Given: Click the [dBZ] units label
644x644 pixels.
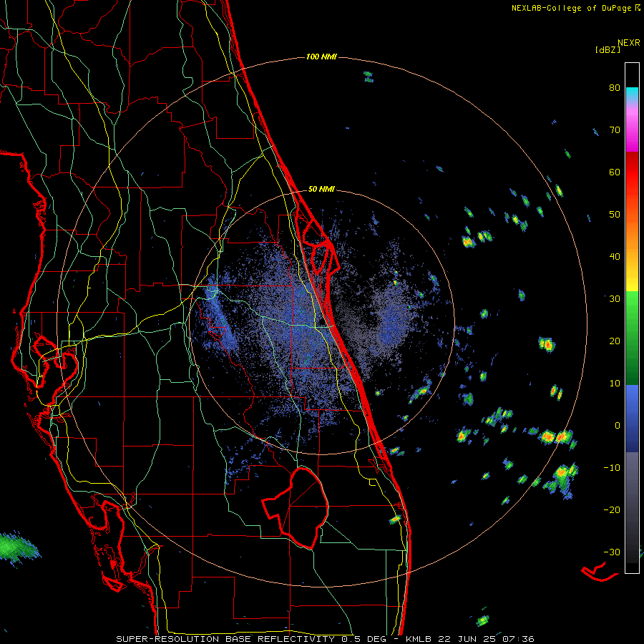Looking at the screenshot, I should coord(608,50).
